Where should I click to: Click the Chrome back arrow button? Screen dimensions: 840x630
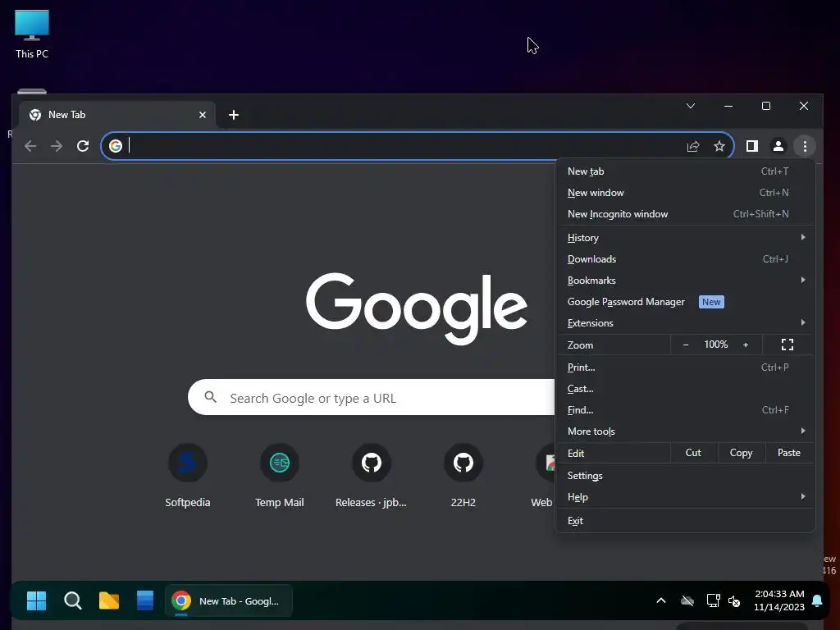(x=30, y=146)
